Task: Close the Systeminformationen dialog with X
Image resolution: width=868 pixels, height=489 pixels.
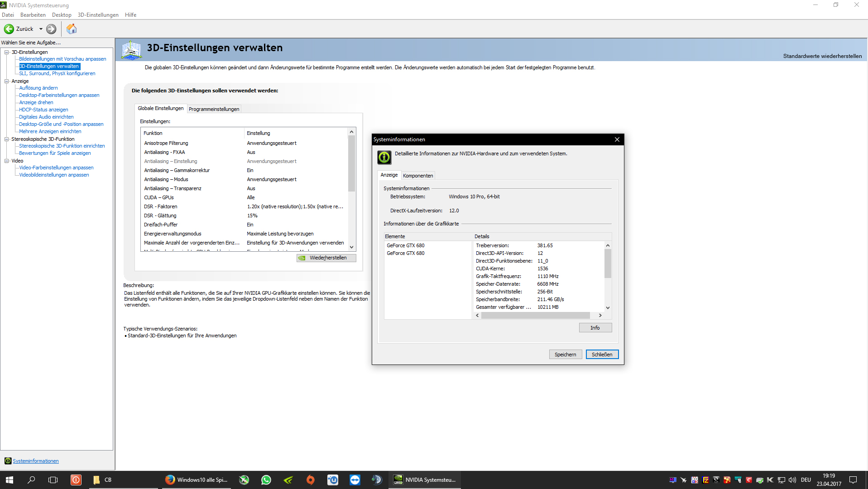Action: pos(617,139)
